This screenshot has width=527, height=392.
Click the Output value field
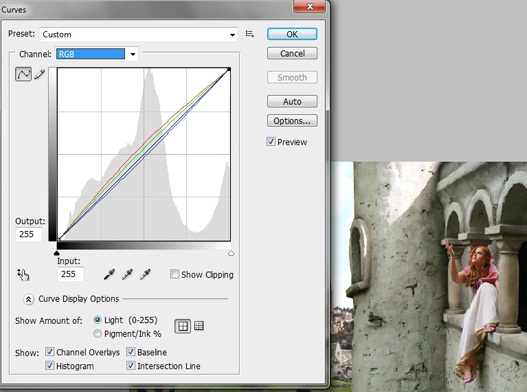tap(29, 234)
